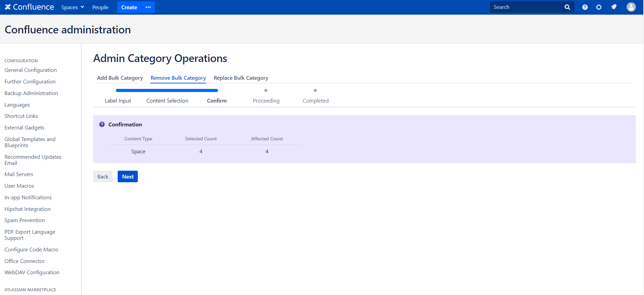
Task: Open In-app Notifications link
Action: click(x=28, y=198)
